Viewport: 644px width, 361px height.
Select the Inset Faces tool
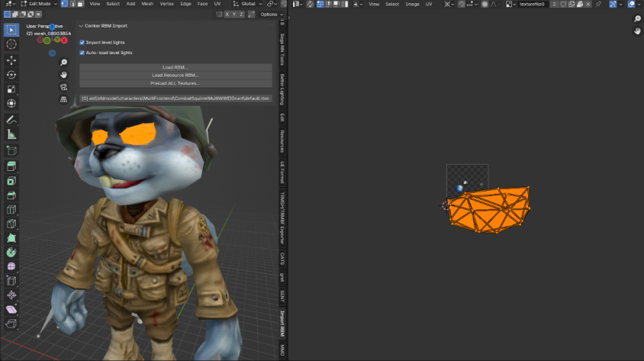11,181
